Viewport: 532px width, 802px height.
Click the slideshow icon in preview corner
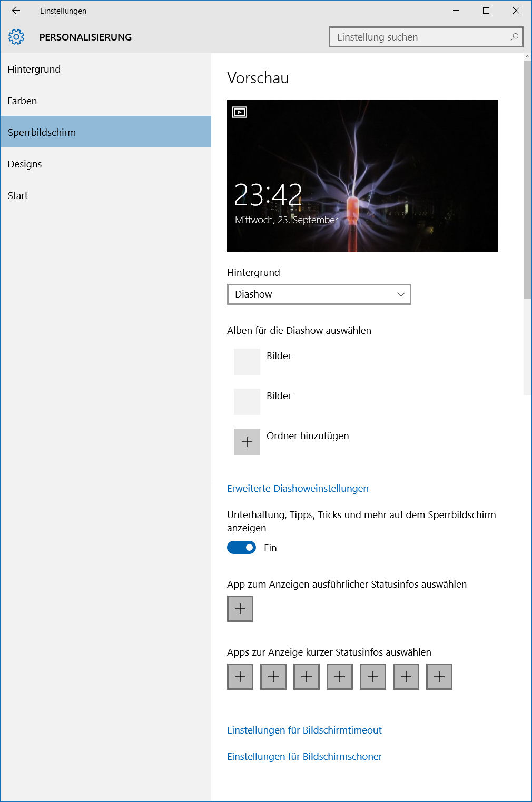tap(240, 112)
